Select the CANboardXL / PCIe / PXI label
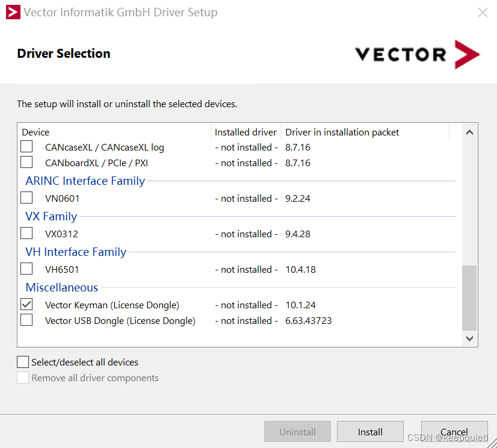Viewport: 497px width, 448px height. click(x=96, y=163)
